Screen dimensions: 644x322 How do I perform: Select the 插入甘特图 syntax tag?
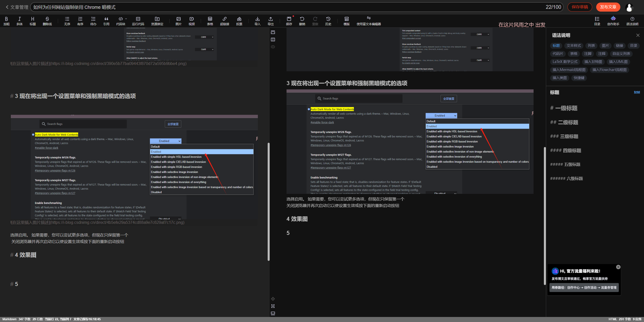click(x=593, y=62)
